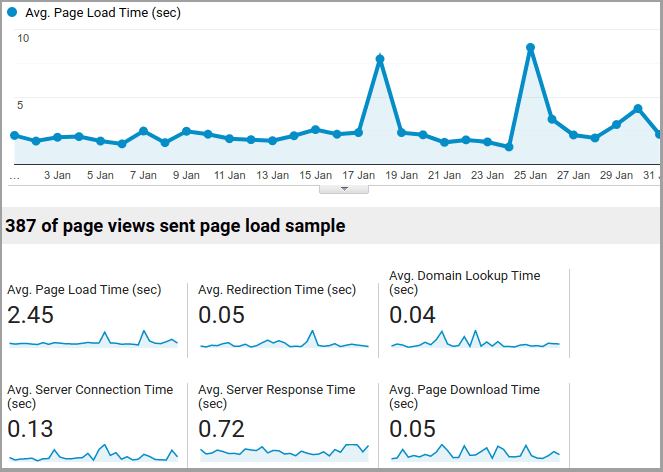Open the Avg. Page Download Time sparkline

pyautogui.click(x=475, y=453)
